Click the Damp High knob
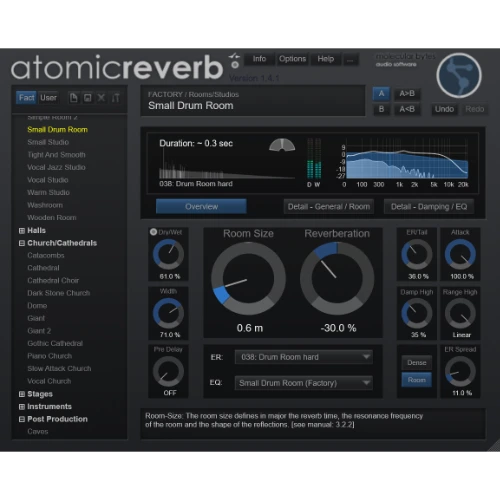The width and height of the screenshot is (500, 500). [417, 313]
